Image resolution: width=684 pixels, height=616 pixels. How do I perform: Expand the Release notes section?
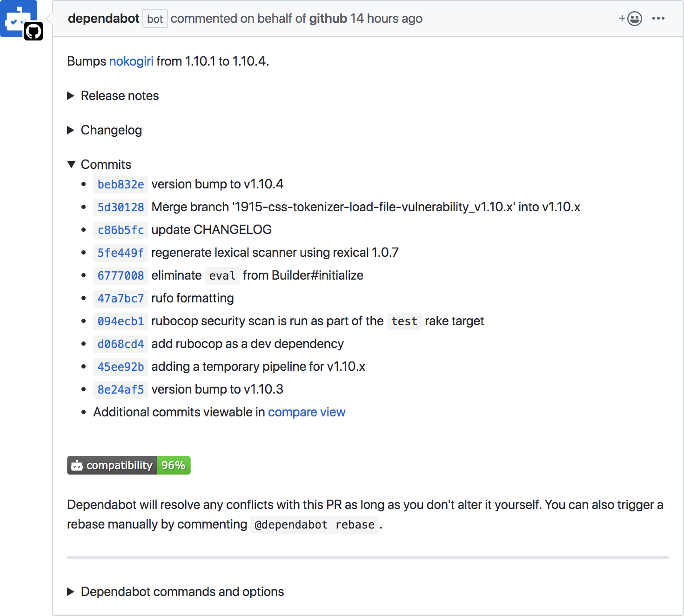click(x=113, y=96)
